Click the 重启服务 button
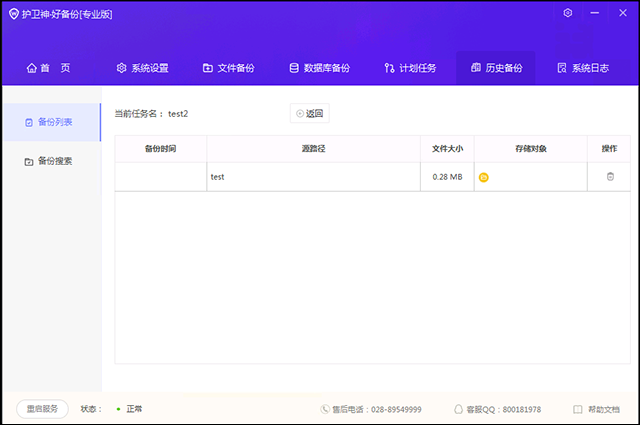This screenshot has height=425, width=640. pyautogui.click(x=42, y=409)
